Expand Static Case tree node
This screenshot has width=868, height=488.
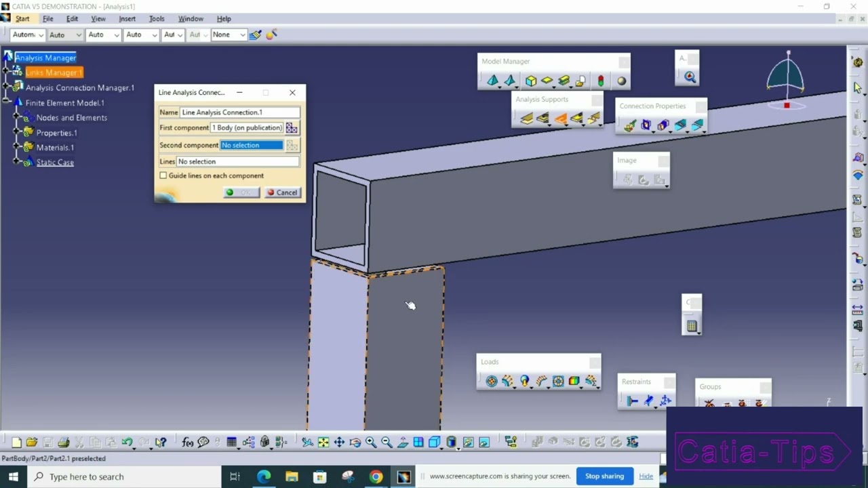pyautogui.click(x=16, y=162)
